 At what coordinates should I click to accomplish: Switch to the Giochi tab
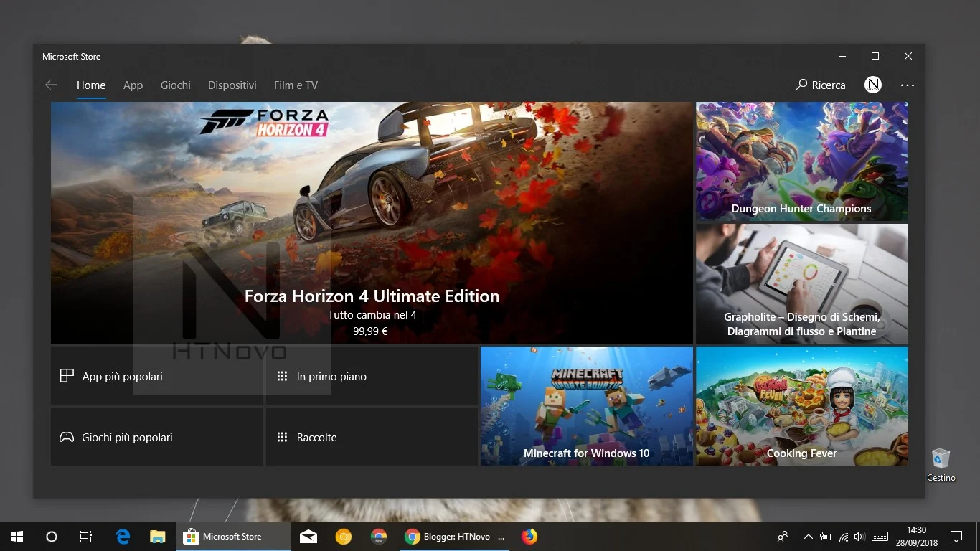[176, 85]
